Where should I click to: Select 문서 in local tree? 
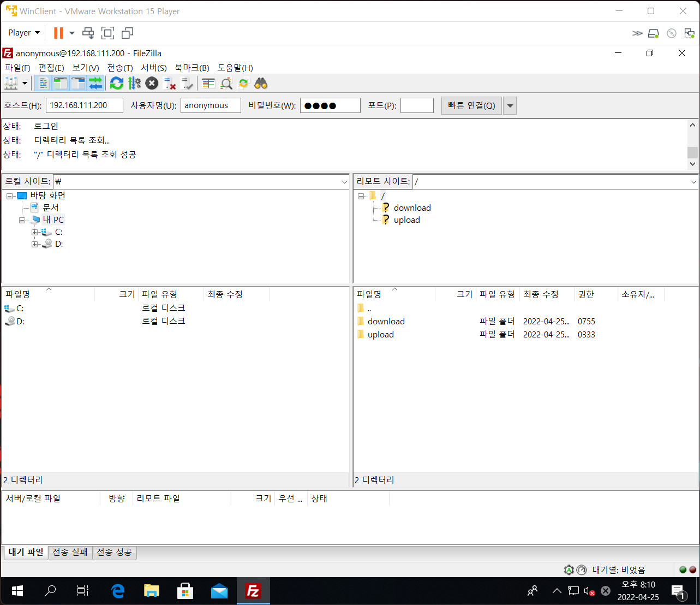pyautogui.click(x=51, y=207)
